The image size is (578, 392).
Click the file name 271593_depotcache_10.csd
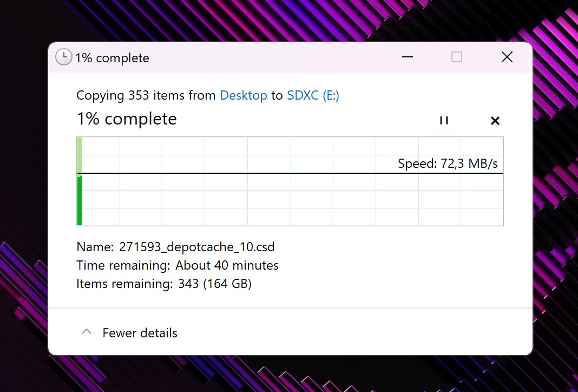[196, 247]
